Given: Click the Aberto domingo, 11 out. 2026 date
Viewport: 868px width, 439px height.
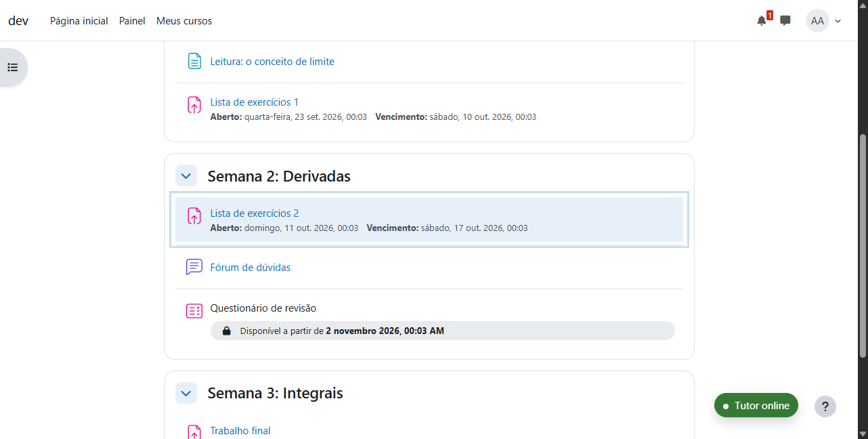Looking at the screenshot, I should (x=284, y=228).
